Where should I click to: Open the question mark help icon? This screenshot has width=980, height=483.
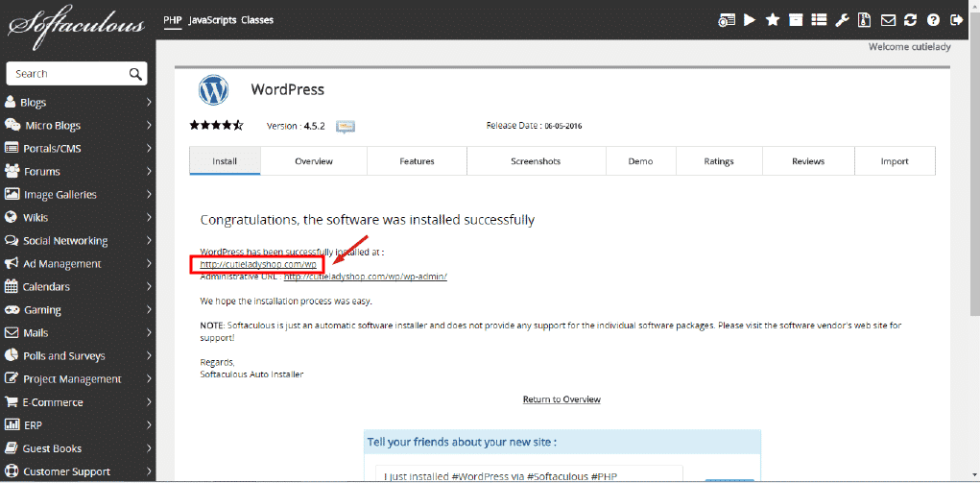(933, 20)
